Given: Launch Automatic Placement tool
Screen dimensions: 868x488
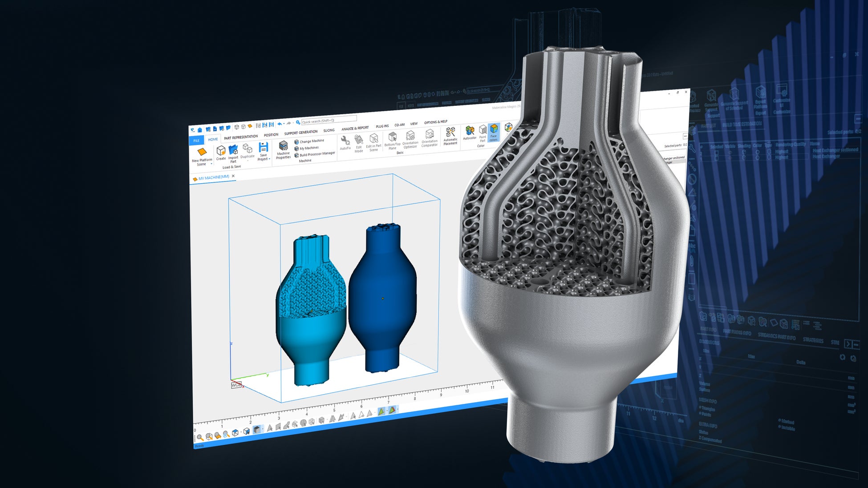Looking at the screenshot, I should click(450, 133).
